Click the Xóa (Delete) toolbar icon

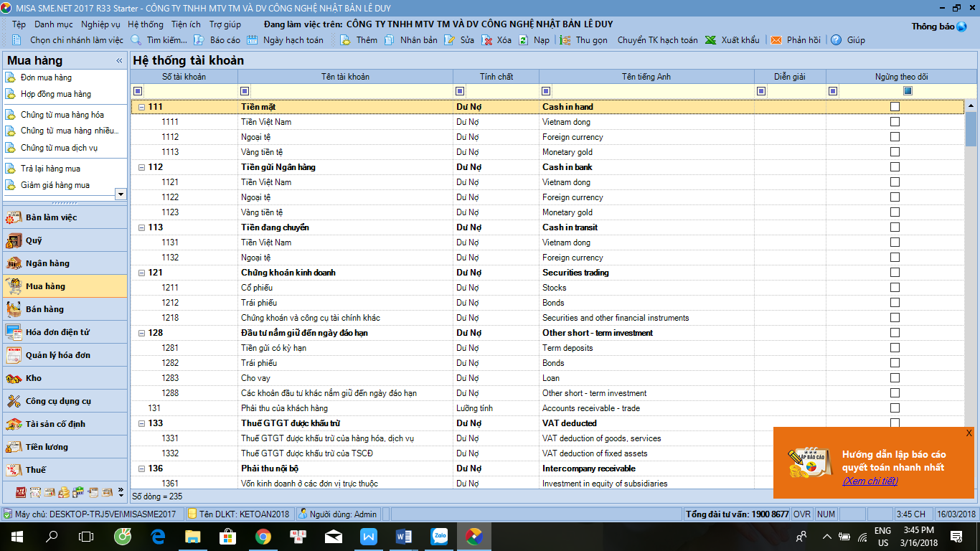point(487,40)
